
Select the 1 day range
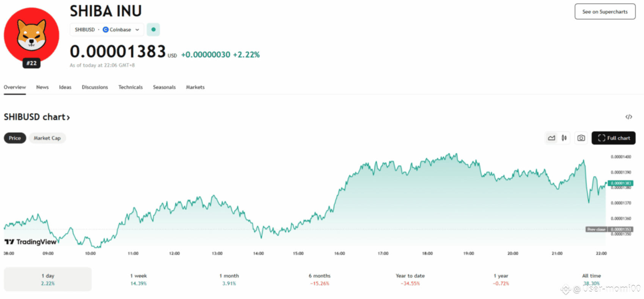pos(48,279)
